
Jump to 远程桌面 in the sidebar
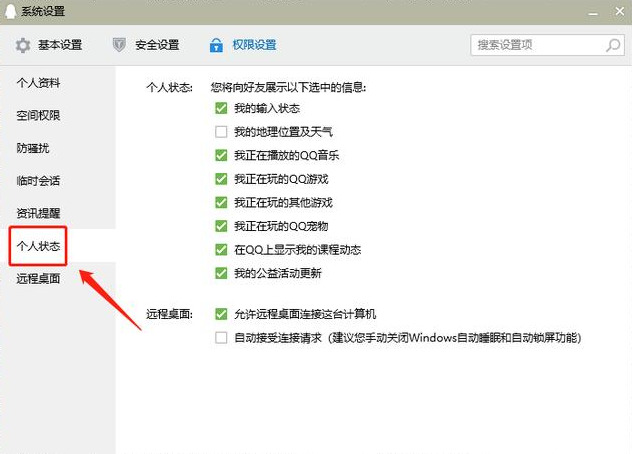[x=38, y=279]
